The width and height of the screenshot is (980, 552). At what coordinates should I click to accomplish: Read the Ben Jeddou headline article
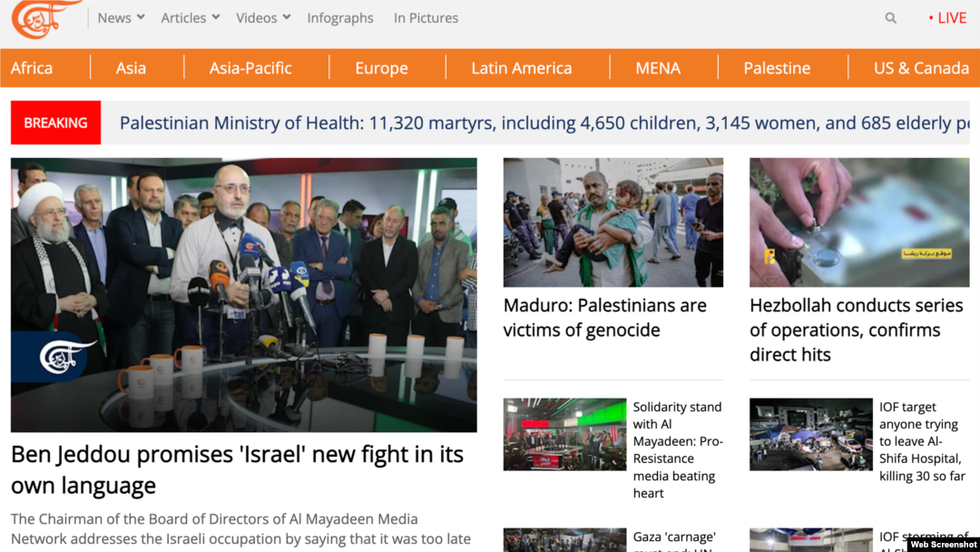(x=237, y=469)
